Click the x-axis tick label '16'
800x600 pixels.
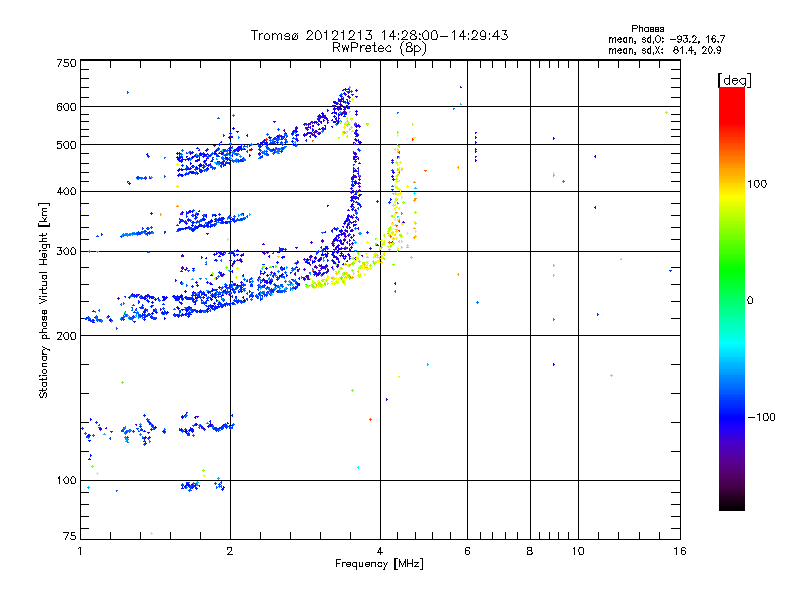click(680, 551)
